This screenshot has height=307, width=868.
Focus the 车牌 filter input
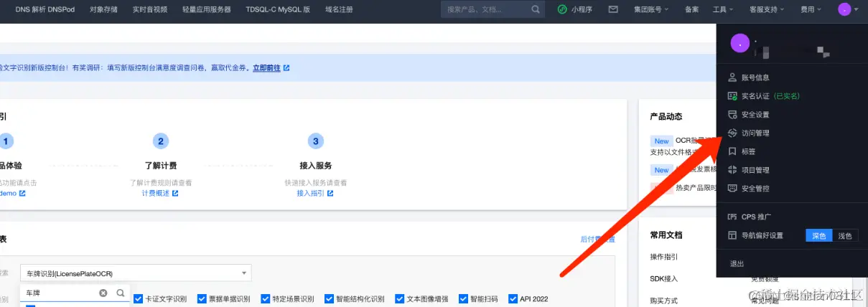pos(59,293)
